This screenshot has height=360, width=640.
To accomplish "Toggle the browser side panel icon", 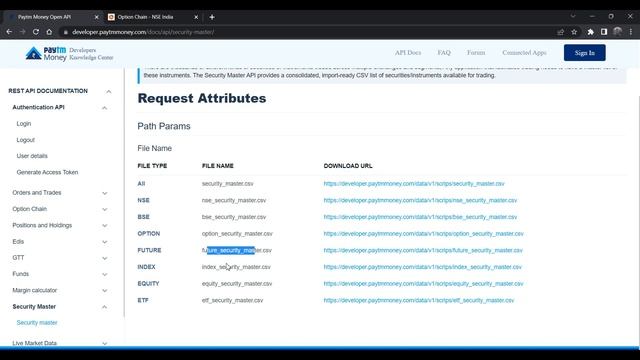I will tap(604, 32).
